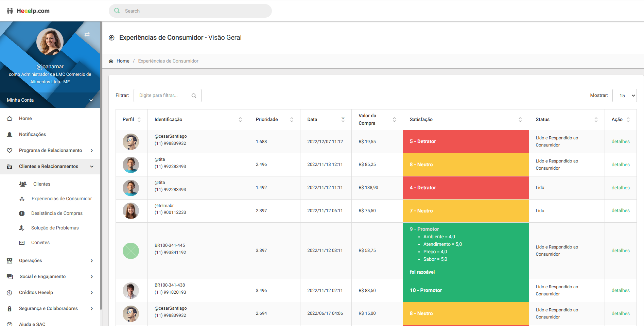This screenshot has height=326, width=644.
Task: Toggle sort on Satisfação column
Action: tap(520, 120)
